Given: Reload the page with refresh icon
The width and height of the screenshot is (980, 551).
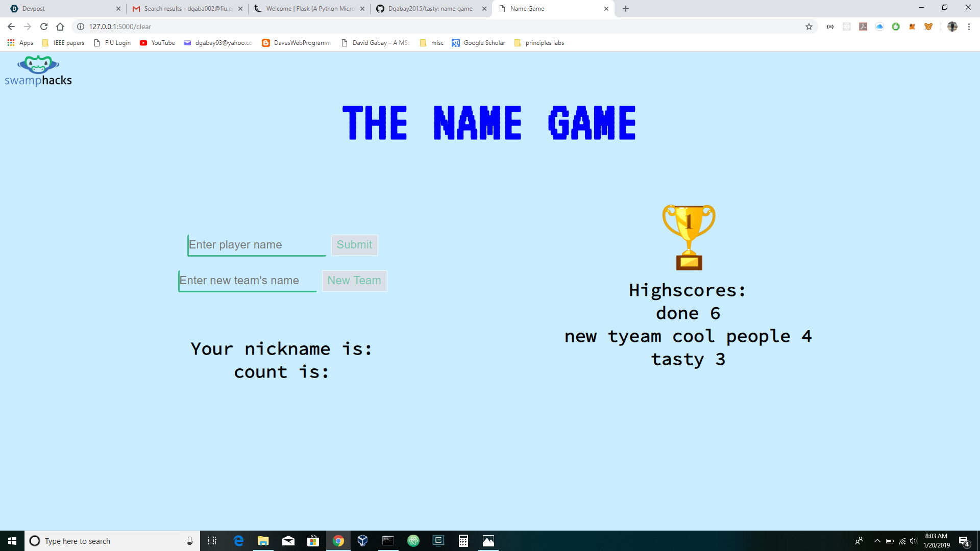Looking at the screenshot, I should 44,27.
